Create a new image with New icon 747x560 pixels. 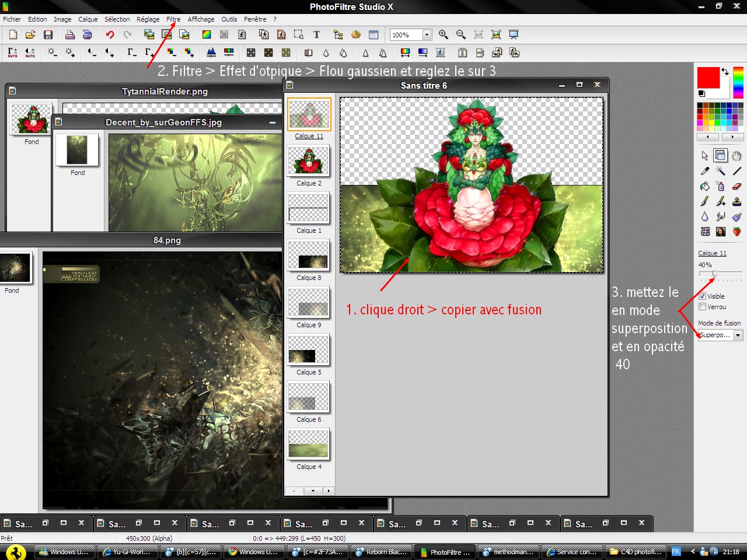point(13,34)
